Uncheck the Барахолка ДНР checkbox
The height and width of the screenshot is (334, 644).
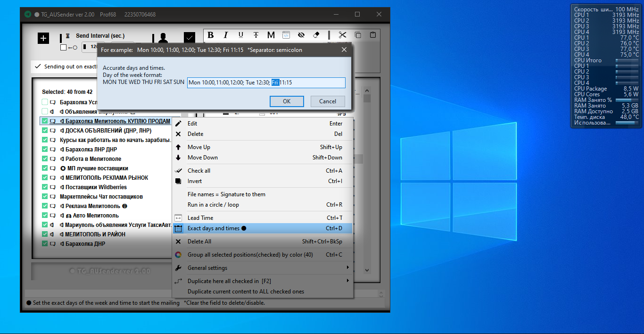pyautogui.click(x=45, y=244)
